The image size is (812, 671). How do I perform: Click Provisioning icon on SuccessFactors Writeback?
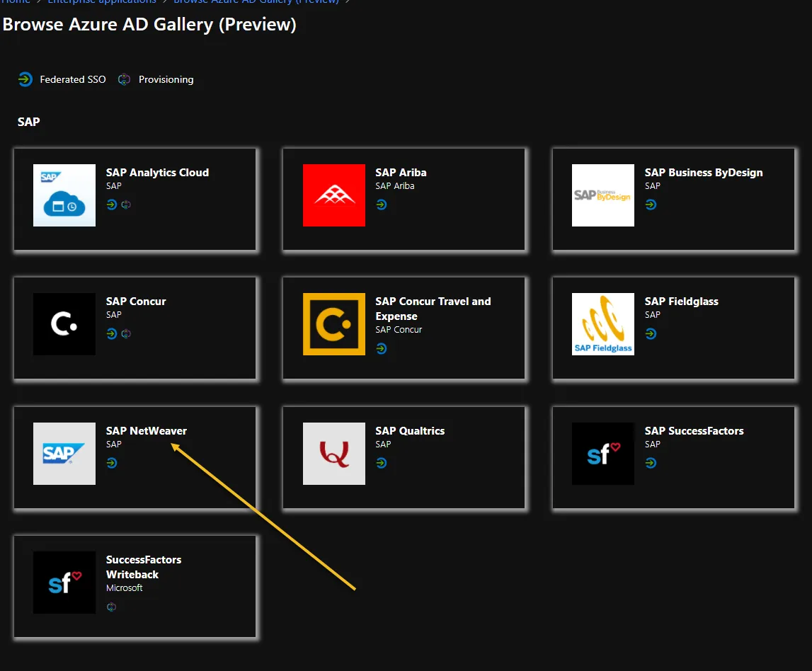pyautogui.click(x=111, y=607)
